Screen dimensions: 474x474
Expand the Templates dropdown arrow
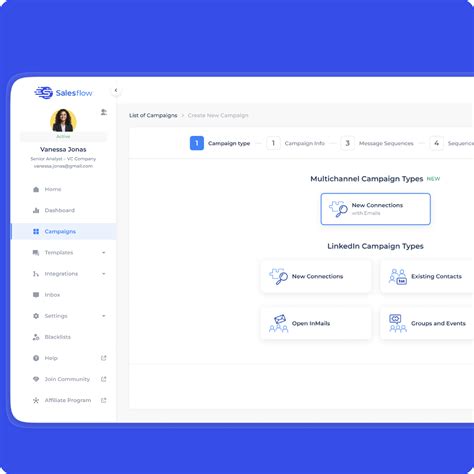[104, 253]
